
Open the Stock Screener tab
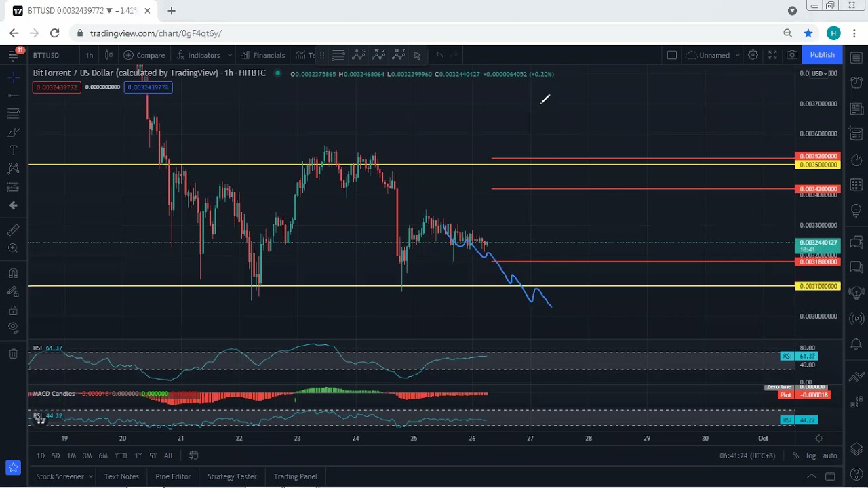[60, 476]
